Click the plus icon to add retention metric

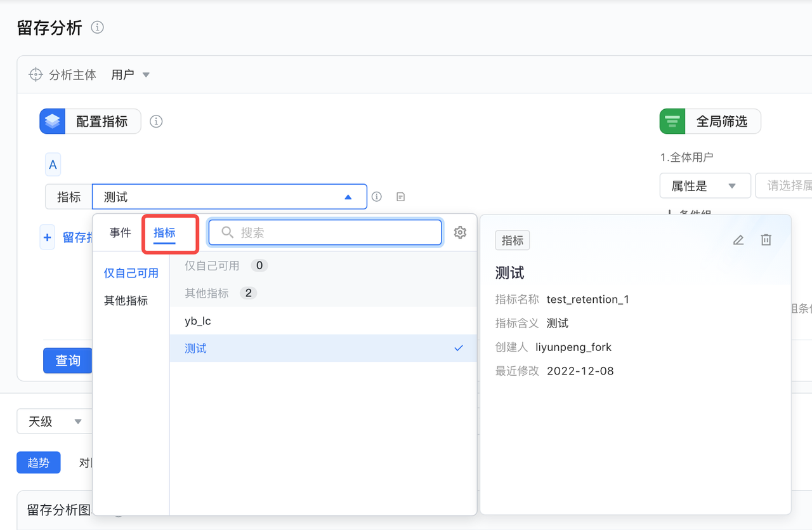point(48,237)
